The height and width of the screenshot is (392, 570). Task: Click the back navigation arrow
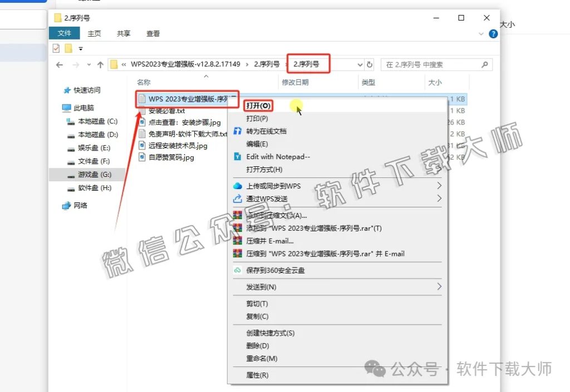pyautogui.click(x=60, y=64)
